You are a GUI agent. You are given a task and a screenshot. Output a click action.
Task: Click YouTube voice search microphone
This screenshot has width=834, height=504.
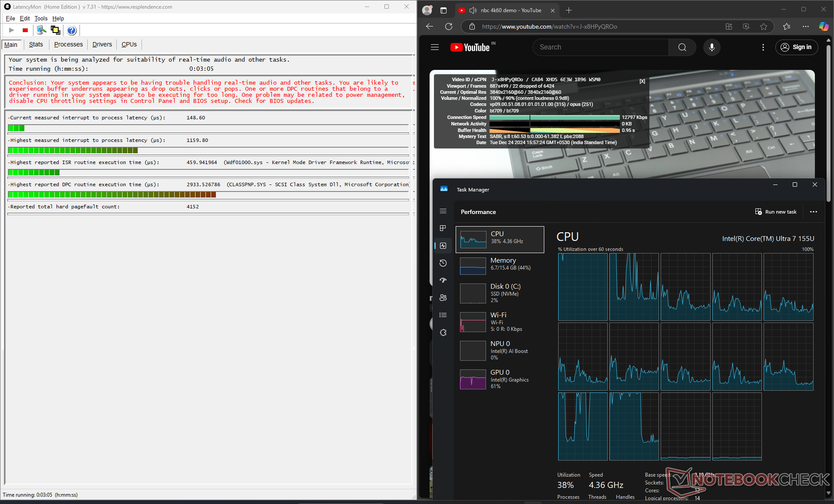(x=712, y=47)
